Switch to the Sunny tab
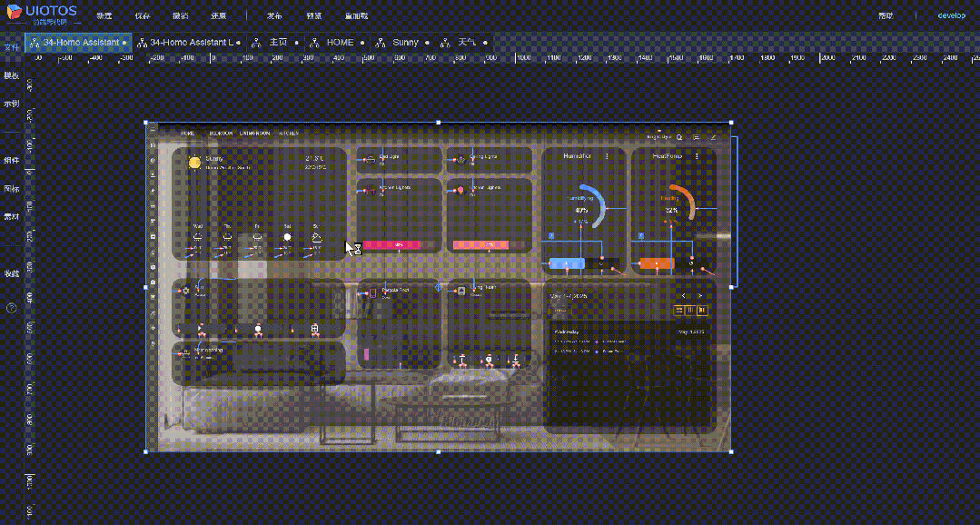 point(401,43)
